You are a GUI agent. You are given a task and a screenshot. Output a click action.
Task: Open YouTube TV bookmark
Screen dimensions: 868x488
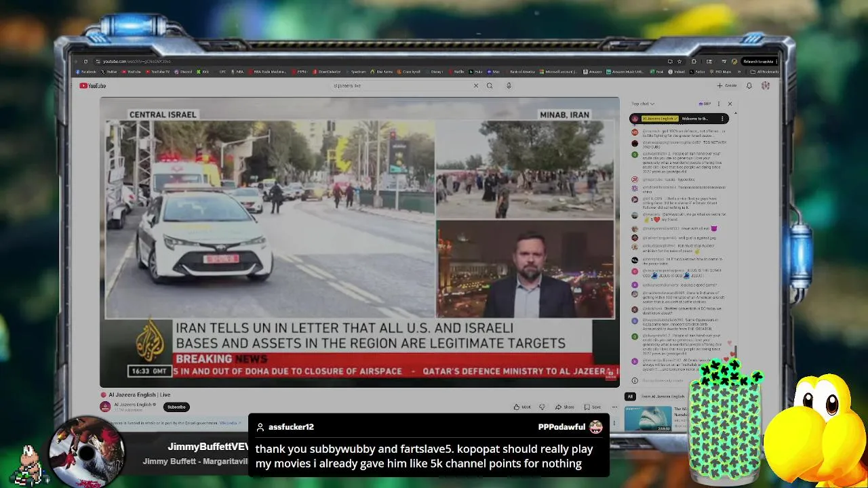[157, 72]
